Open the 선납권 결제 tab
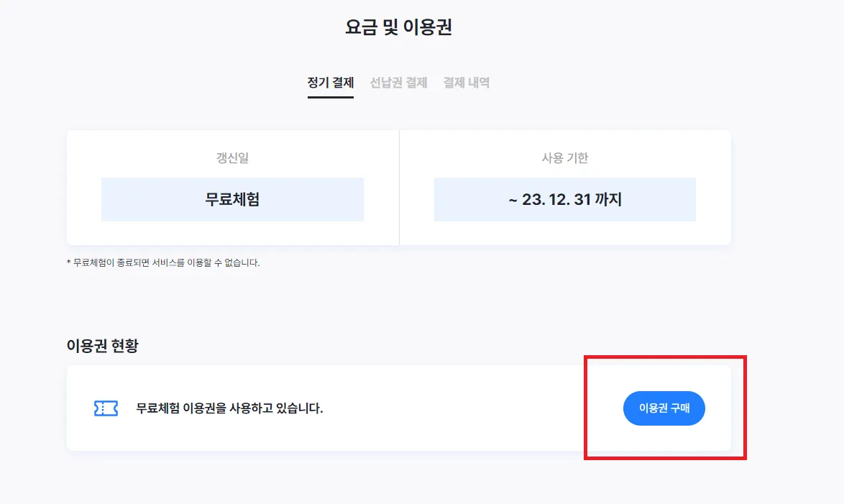 tap(399, 83)
